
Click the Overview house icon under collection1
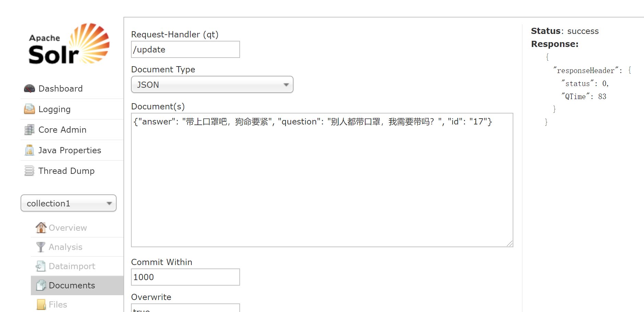40,227
